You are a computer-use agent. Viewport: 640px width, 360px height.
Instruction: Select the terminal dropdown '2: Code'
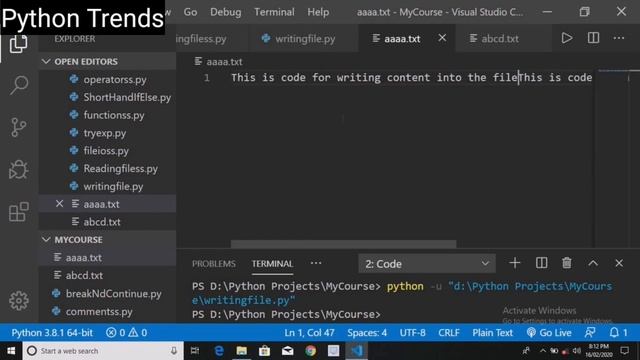[x=427, y=264]
